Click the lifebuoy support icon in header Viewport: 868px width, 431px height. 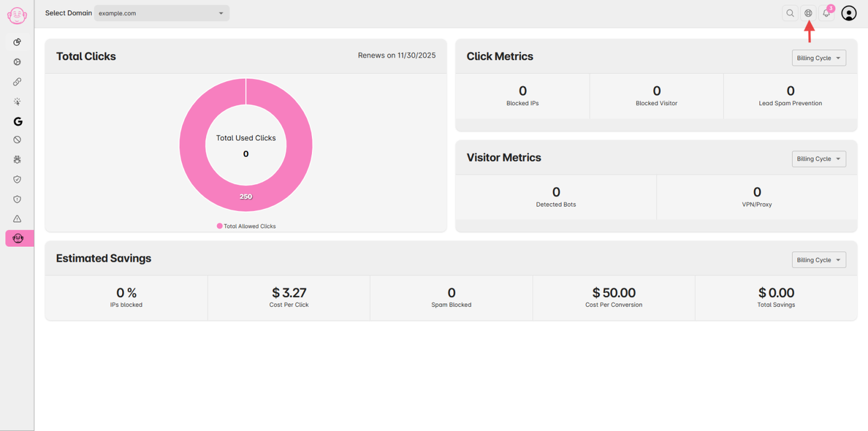point(808,13)
